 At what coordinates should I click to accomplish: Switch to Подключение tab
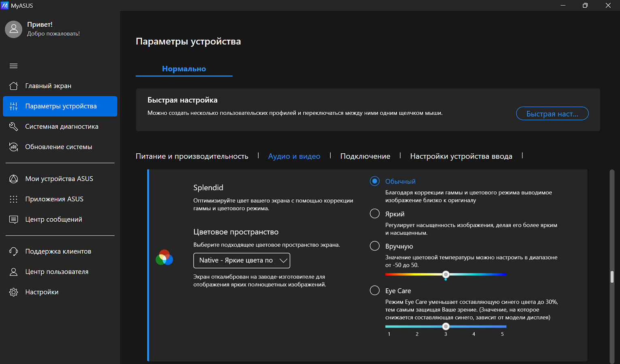click(x=365, y=156)
